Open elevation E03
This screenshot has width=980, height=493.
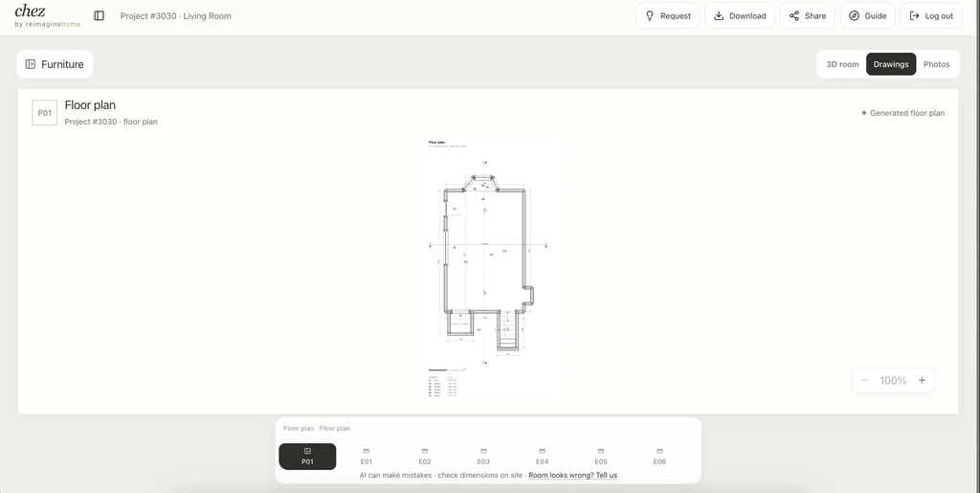[483, 457]
